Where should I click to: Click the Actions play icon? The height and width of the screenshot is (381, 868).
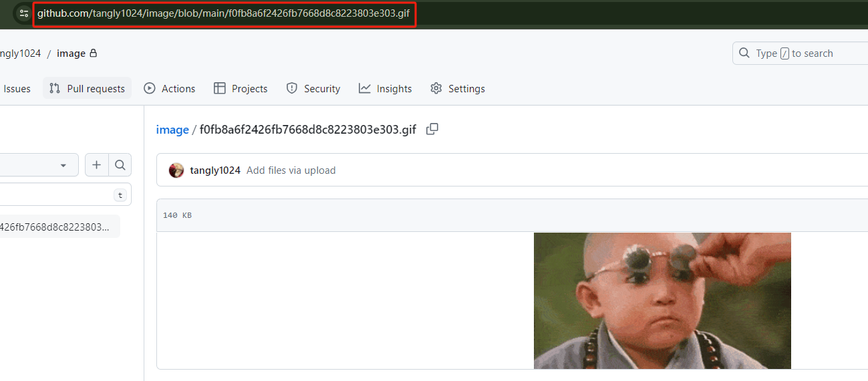click(x=150, y=88)
